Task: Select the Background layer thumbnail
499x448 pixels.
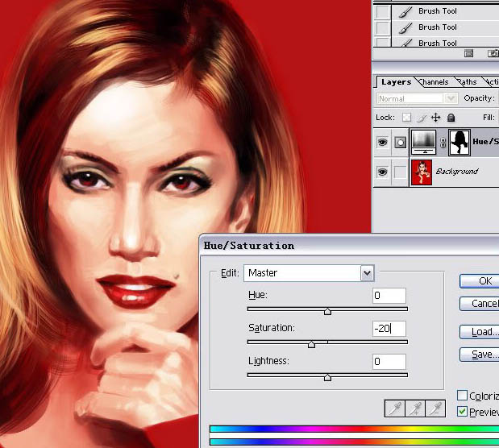Action: point(422,172)
